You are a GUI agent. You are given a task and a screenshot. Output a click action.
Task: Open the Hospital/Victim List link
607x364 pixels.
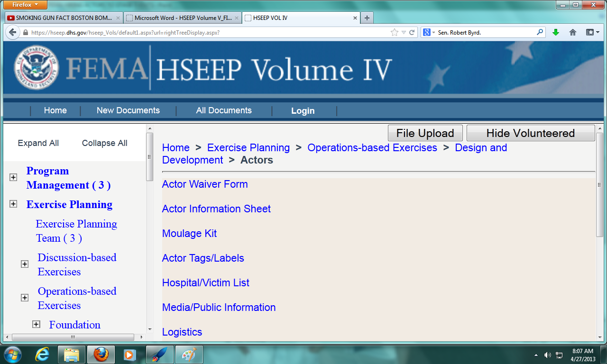click(x=206, y=282)
